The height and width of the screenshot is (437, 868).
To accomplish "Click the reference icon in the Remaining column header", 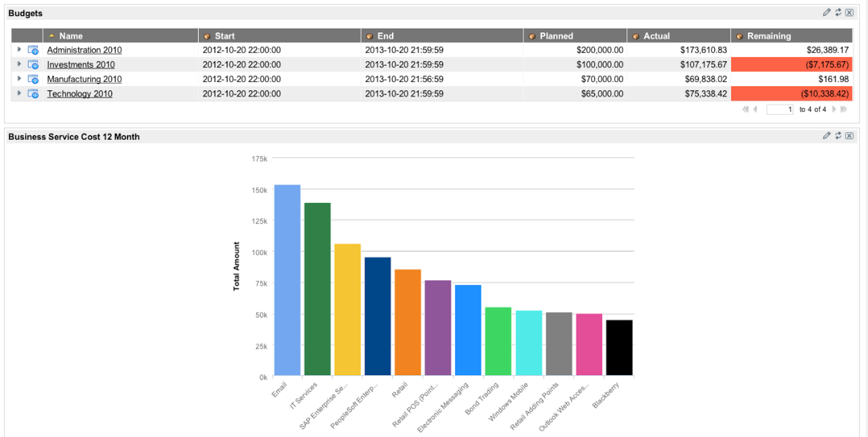I will click(740, 36).
